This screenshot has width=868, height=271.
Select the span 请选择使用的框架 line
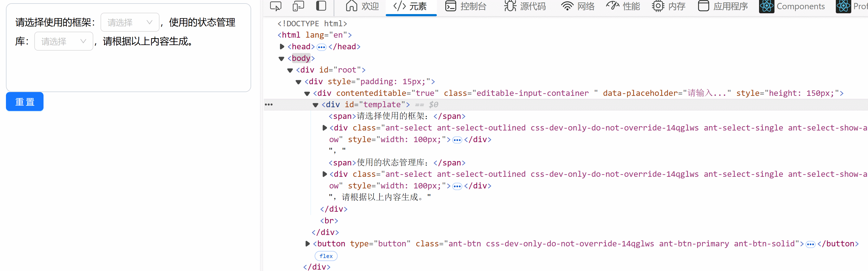pos(397,116)
